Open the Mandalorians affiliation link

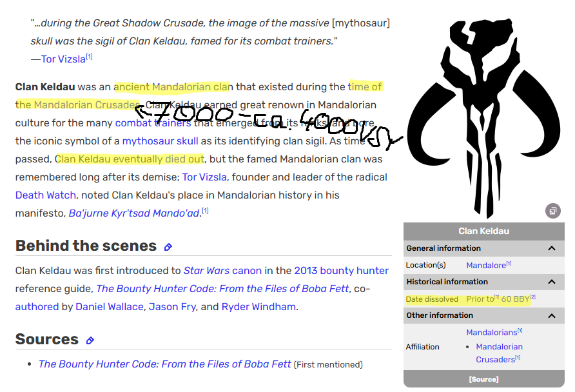pos(491,333)
